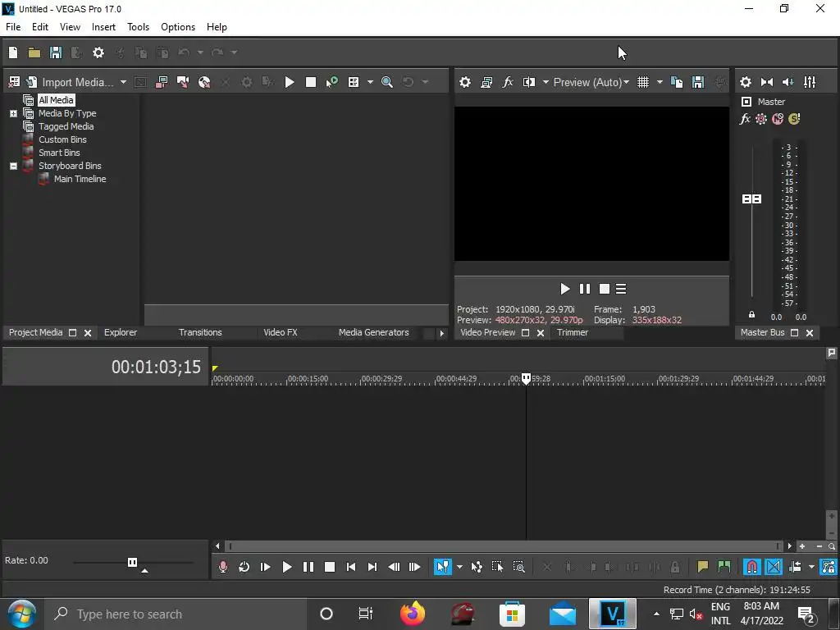840x630 pixels.
Task: Toggle Split Screen View icon
Action: (529, 82)
